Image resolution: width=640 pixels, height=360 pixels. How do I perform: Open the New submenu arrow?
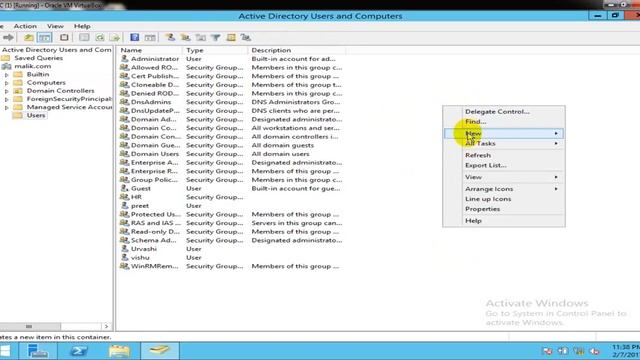pyautogui.click(x=556, y=133)
